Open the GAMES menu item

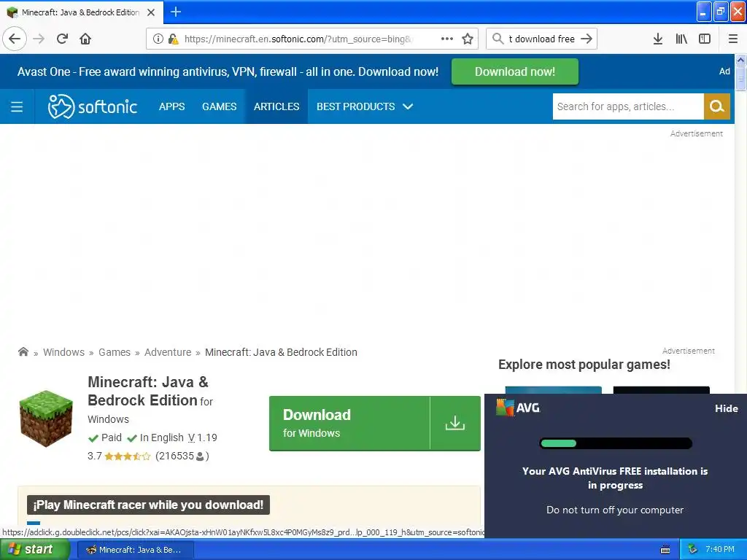(219, 106)
